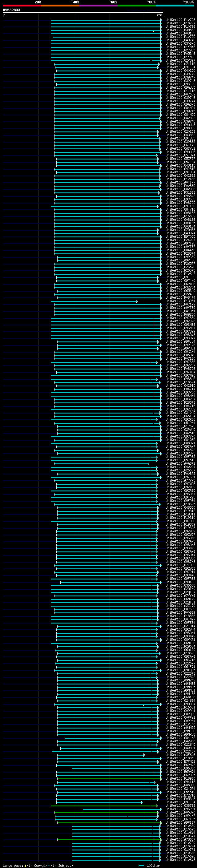This screenshot has width=197, height=868.
Task: Open hit UniRef100_Q9ZSS0
Action: point(180,318)
